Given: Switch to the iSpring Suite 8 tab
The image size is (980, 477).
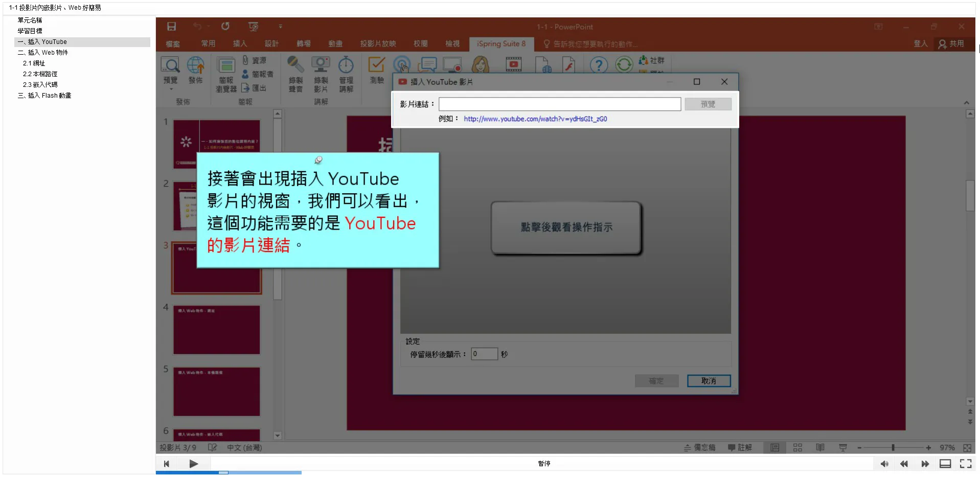Looking at the screenshot, I should click(500, 44).
